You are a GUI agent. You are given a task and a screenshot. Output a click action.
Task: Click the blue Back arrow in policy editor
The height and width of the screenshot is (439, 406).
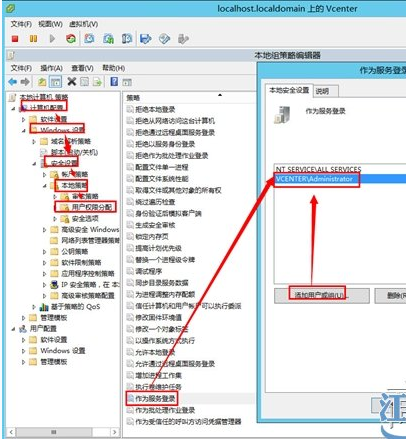tap(13, 82)
